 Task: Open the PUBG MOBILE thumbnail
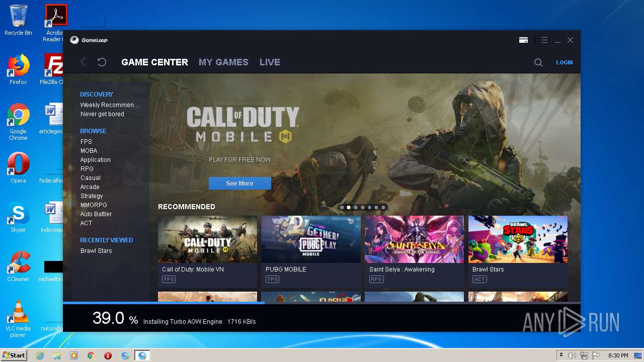point(311,239)
